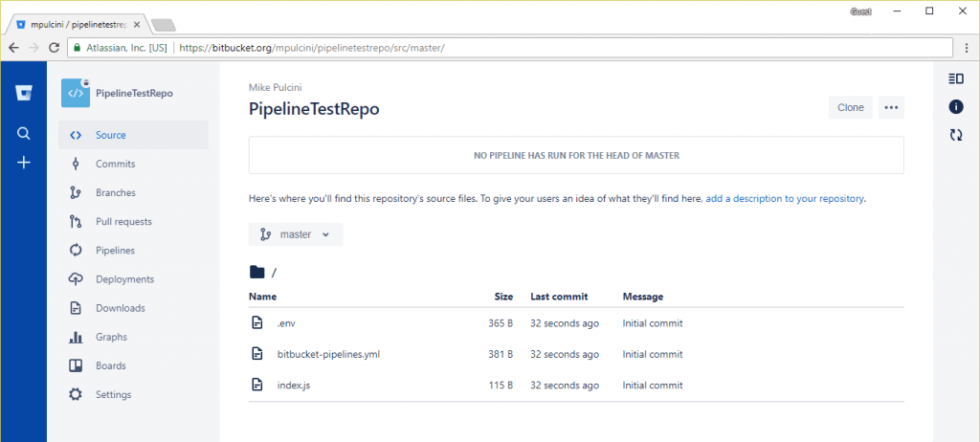This screenshot has width=980, height=442.
Task: Go to Commits in the sidebar
Action: pos(115,164)
